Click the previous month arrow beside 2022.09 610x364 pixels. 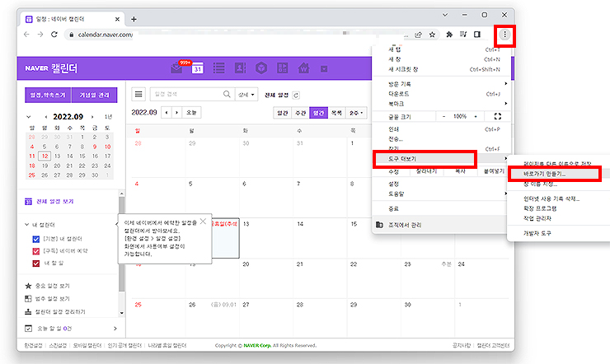[167, 113]
